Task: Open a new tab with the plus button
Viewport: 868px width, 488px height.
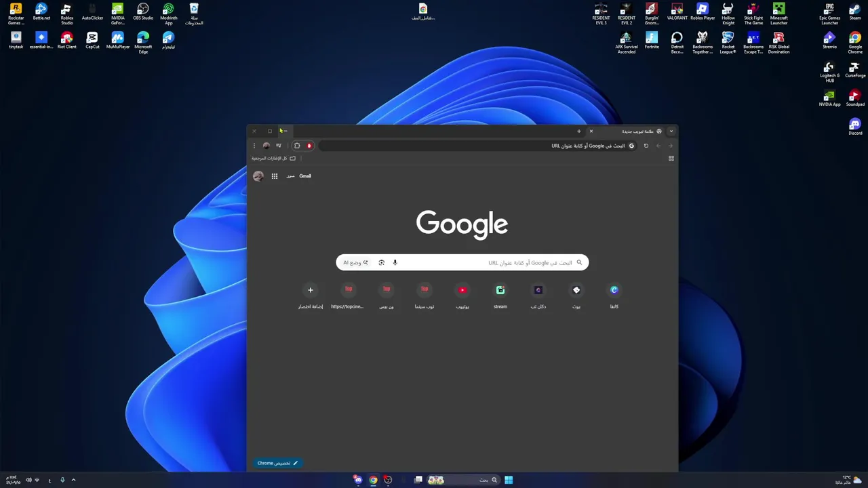Action: click(x=578, y=131)
